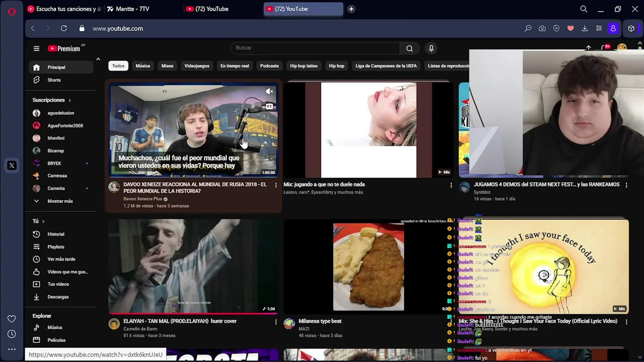Click the YouTube Premium logo
Image resolution: width=644 pixels, height=362 pixels.
coord(64,48)
